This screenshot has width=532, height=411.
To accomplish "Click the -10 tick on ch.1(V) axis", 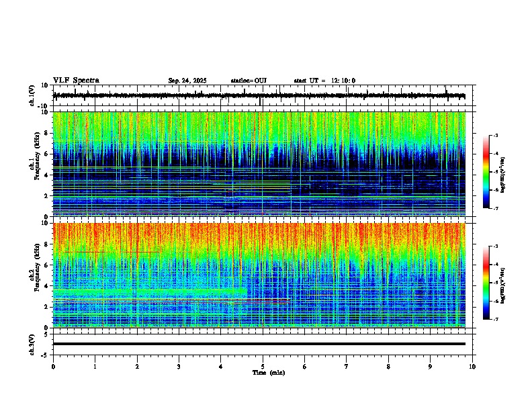I will (x=44, y=106).
